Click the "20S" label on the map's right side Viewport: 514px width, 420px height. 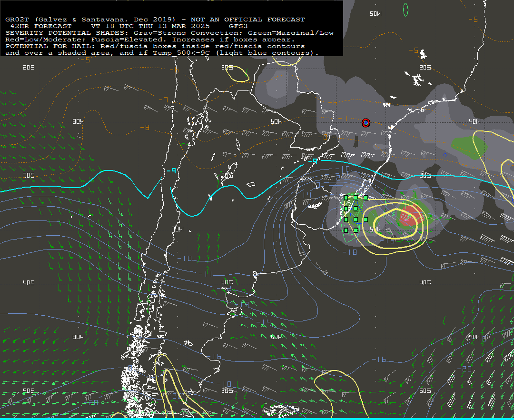tap(425, 67)
